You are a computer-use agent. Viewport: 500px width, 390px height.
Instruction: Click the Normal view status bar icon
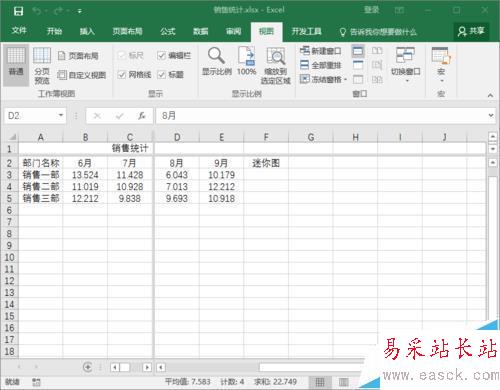click(320, 382)
